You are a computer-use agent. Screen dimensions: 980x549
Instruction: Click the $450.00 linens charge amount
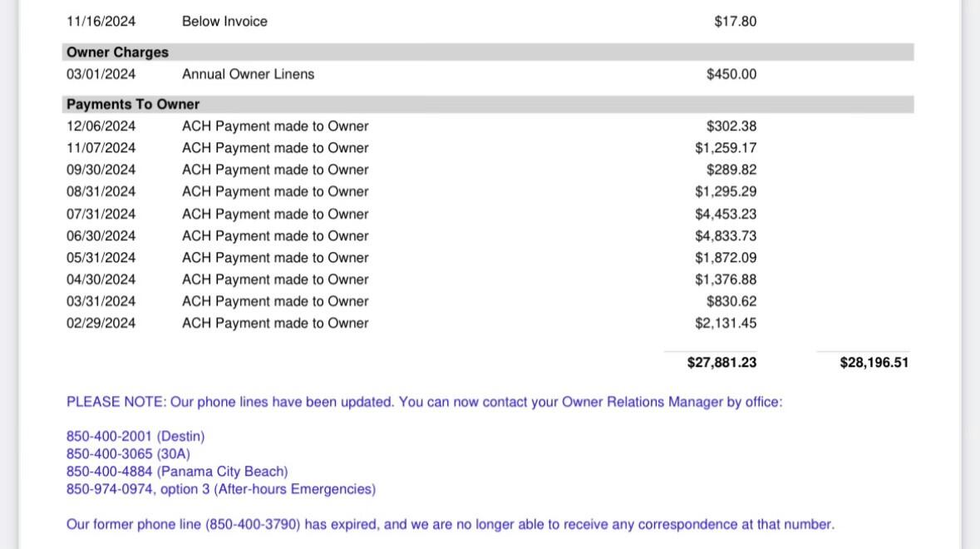[731, 74]
